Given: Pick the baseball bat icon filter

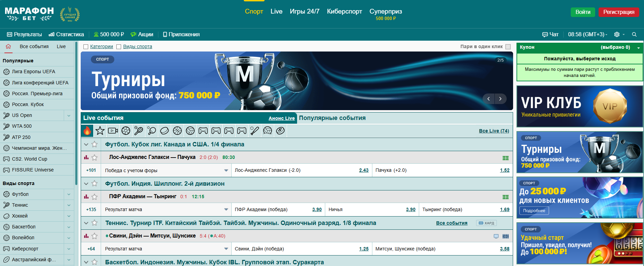Looking at the screenshot, I should 255,130.
